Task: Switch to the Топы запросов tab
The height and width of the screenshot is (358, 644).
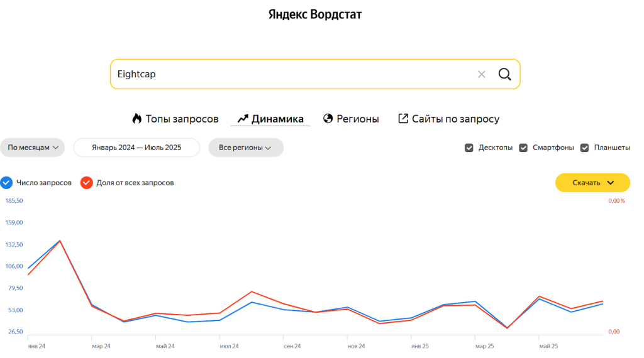Action: [x=182, y=119]
